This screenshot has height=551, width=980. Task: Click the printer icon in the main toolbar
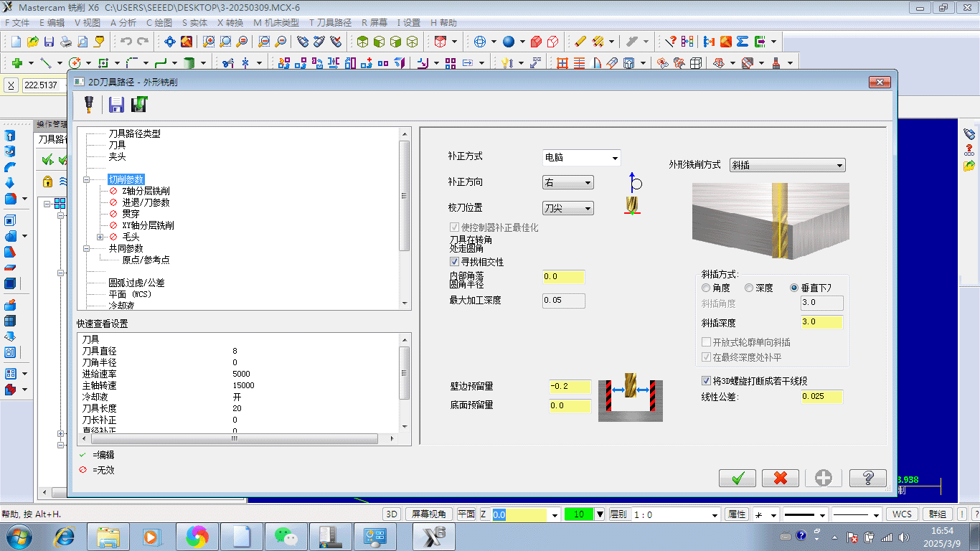65,42
